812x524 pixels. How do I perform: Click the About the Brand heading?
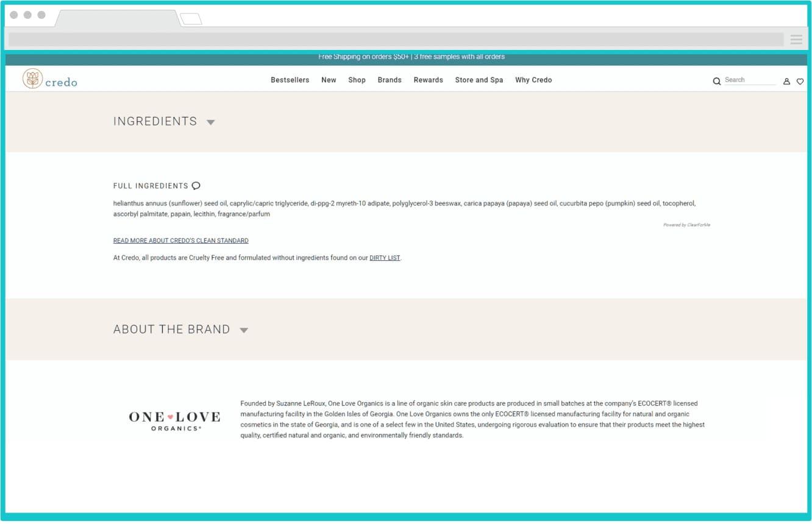[x=171, y=329]
